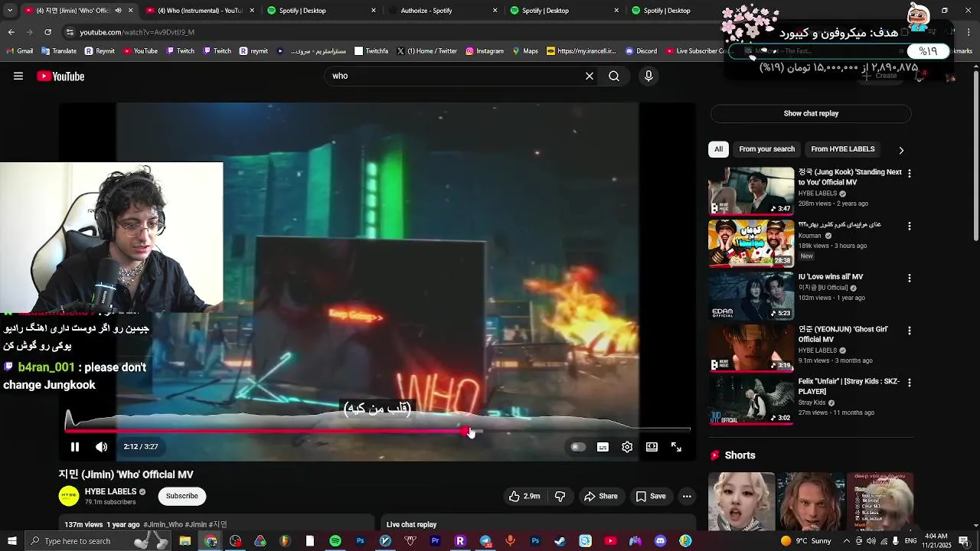
Task: Open Felix "Unfair" Stray Kids video title
Action: pos(848,386)
